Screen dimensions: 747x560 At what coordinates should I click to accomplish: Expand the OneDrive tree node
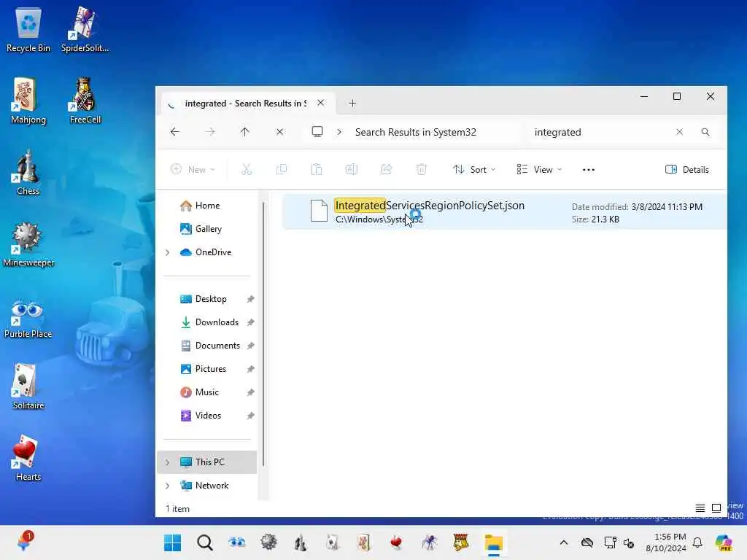click(x=168, y=252)
